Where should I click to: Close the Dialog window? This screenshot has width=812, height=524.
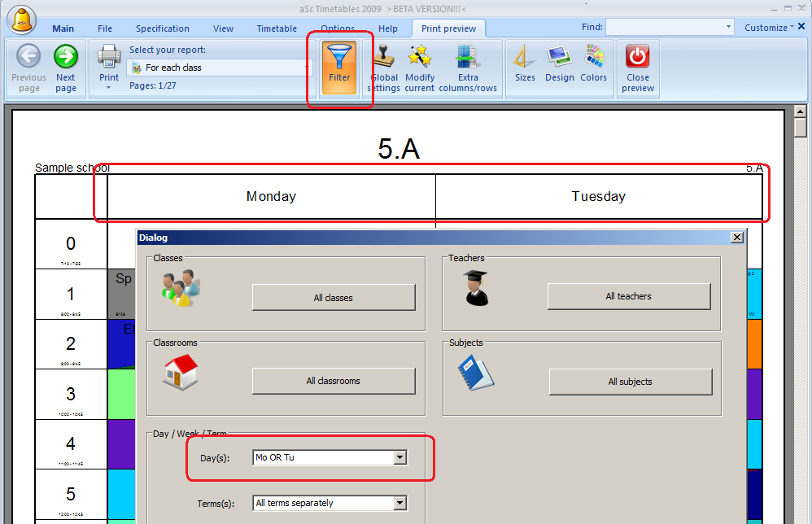736,238
